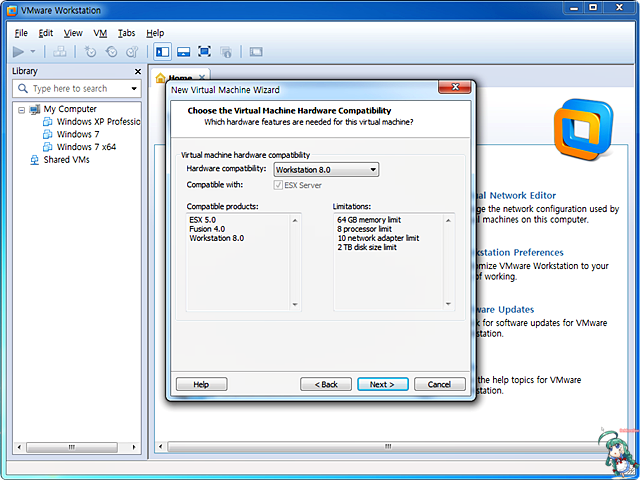Click Limitations list scroll up arrow

(x=448, y=220)
